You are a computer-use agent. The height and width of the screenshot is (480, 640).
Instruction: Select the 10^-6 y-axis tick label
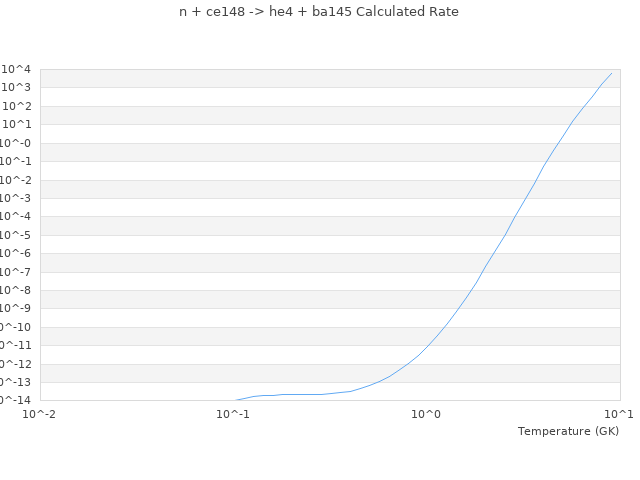[17, 253]
